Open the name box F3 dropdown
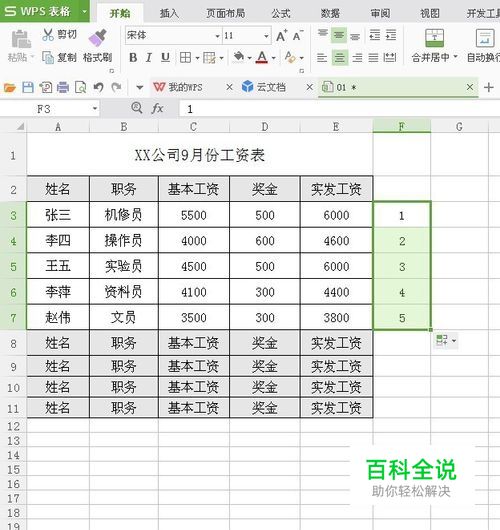This screenshot has width=500, height=530. [95, 109]
